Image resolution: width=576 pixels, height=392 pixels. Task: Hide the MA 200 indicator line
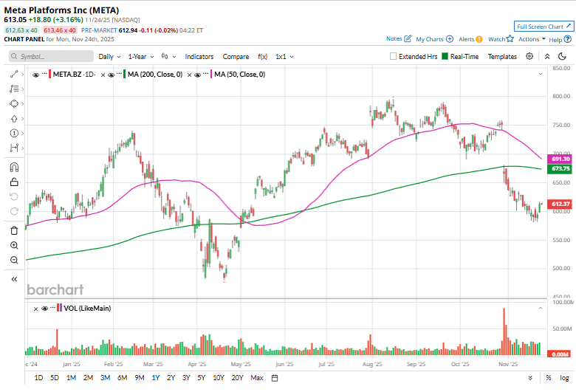(x=111, y=75)
